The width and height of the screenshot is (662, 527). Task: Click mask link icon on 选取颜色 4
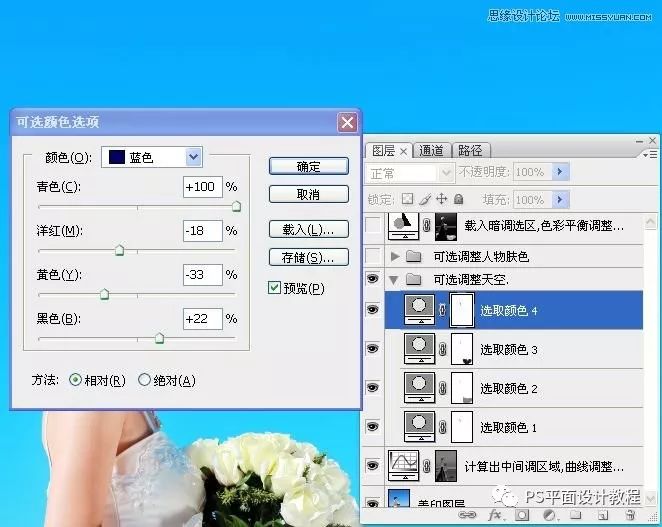[442, 310]
